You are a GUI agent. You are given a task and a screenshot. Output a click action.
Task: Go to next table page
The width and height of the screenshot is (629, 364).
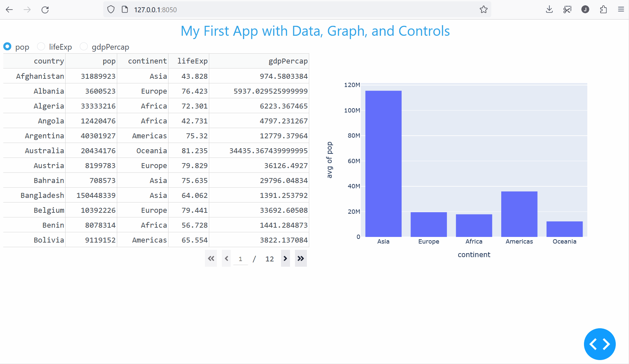pyautogui.click(x=285, y=258)
